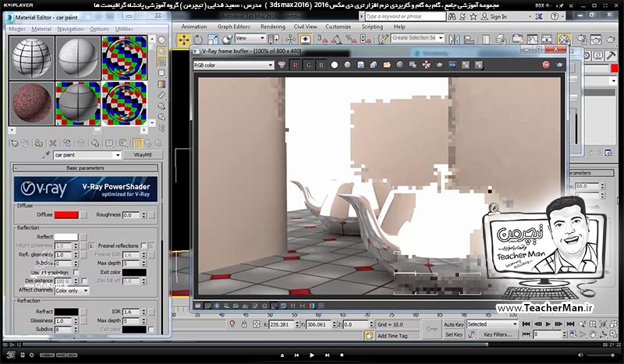This screenshot has height=364, width=624.
Task: Open the Material Editor from main toolbar
Action: (x=564, y=39)
